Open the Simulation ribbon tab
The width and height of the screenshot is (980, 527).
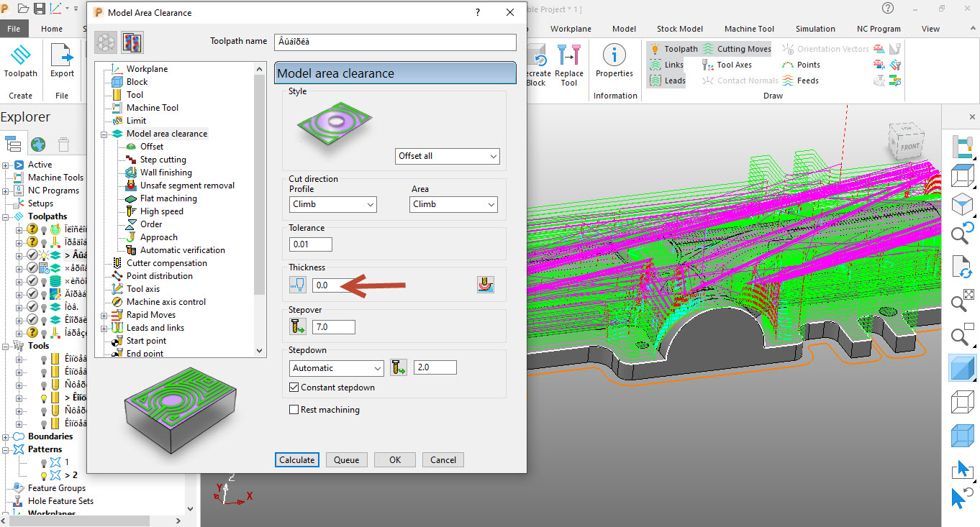pyautogui.click(x=815, y=29)
